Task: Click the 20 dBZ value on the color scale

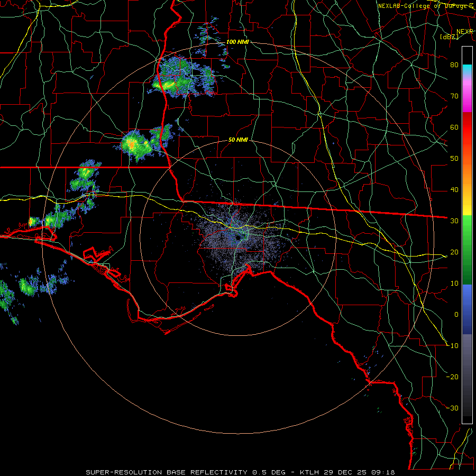Action: point(454,252)
